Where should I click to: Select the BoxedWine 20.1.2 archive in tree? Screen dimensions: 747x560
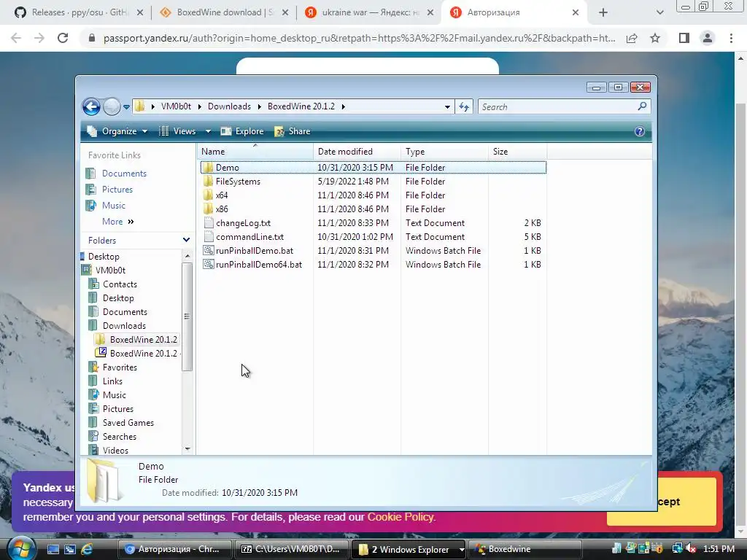[143, 354]
